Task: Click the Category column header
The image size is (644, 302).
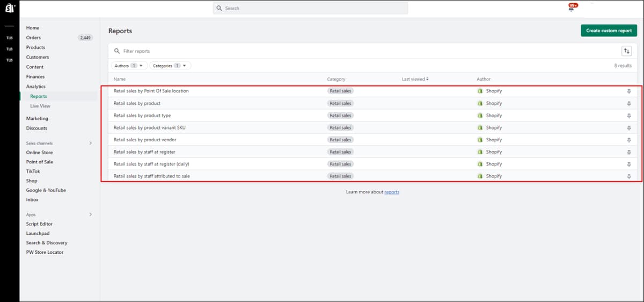Action: (x=336, y=79)
